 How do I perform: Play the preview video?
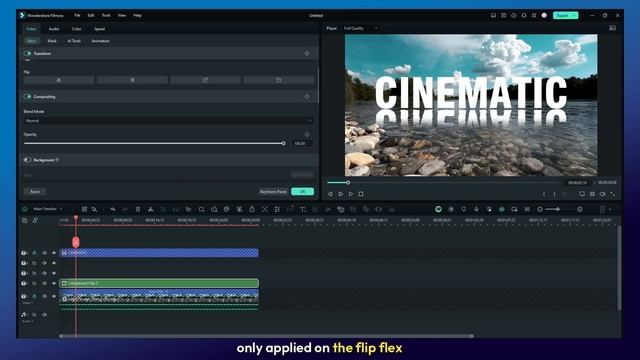click(351, 194)
